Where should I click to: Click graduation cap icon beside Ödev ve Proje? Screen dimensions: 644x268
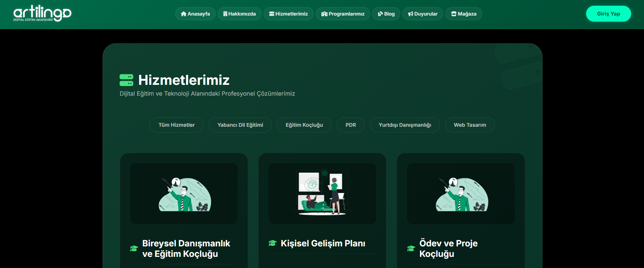tap(411, 248)
